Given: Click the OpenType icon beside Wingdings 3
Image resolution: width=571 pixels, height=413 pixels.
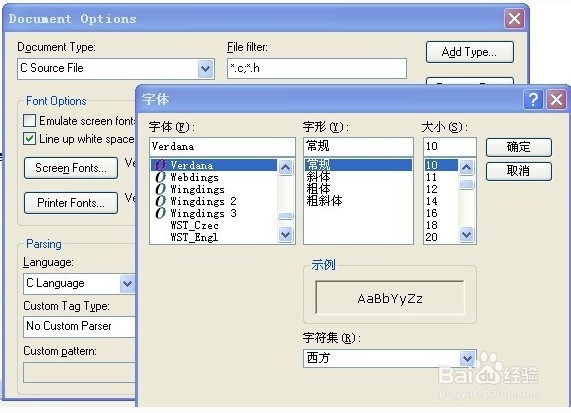Looking at the screenshot, I should click(x=160, y=213).
